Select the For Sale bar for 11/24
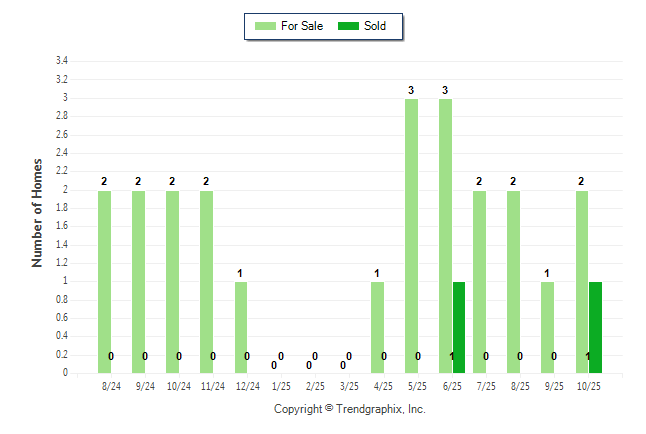Screen dimensions: 646x434 [206, 282]
